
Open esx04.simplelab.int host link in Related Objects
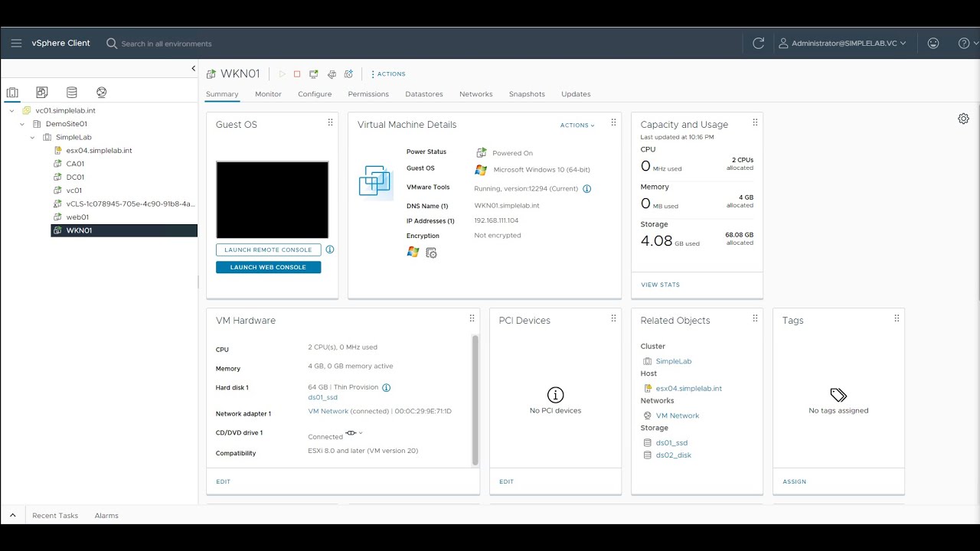(688, 389)
